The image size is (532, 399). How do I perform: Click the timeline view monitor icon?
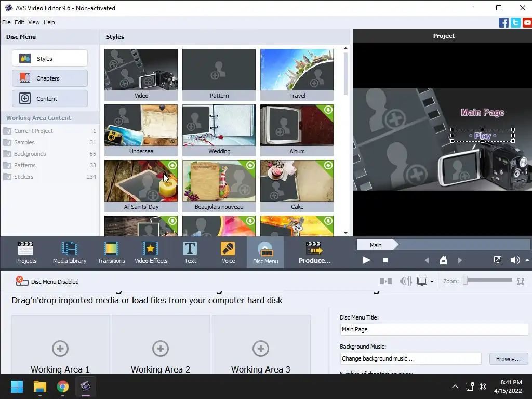(422, 281)
